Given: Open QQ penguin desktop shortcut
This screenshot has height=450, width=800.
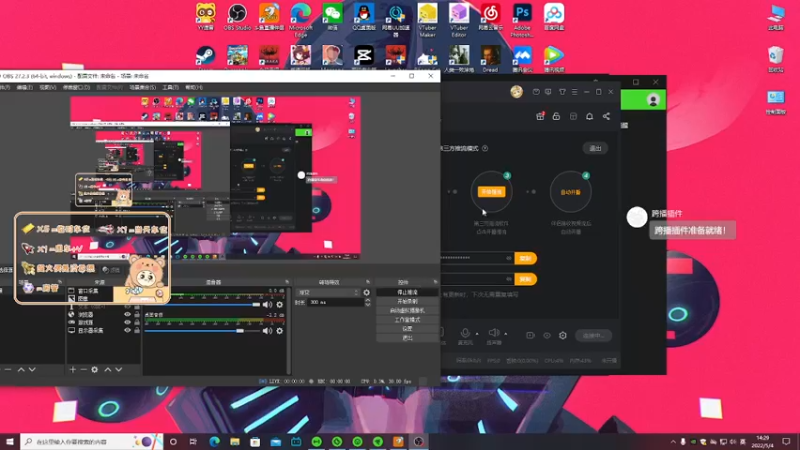Looking at the screenshot, I should click(x=364, y=17).
